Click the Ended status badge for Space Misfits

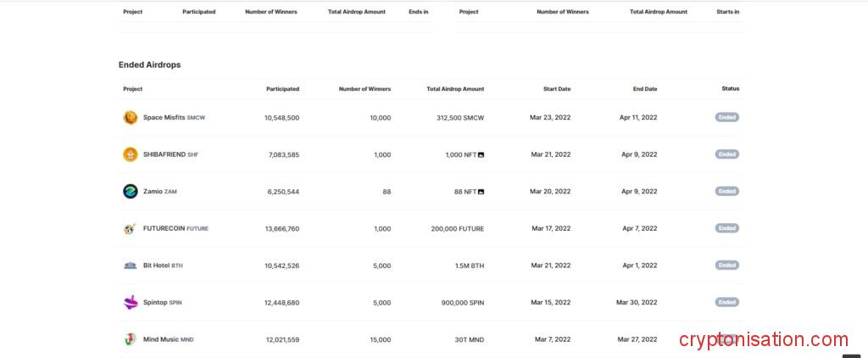pos(726,117)
